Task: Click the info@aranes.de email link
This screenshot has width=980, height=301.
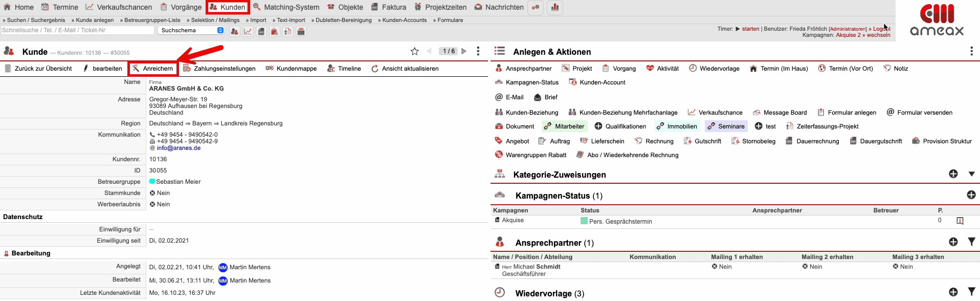Action: [179, 148]
